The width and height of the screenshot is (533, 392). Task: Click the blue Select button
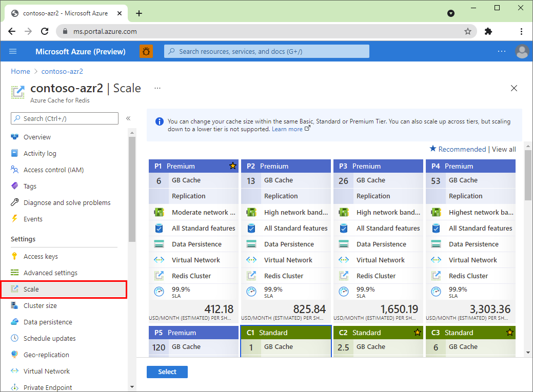tap(167, 372)
